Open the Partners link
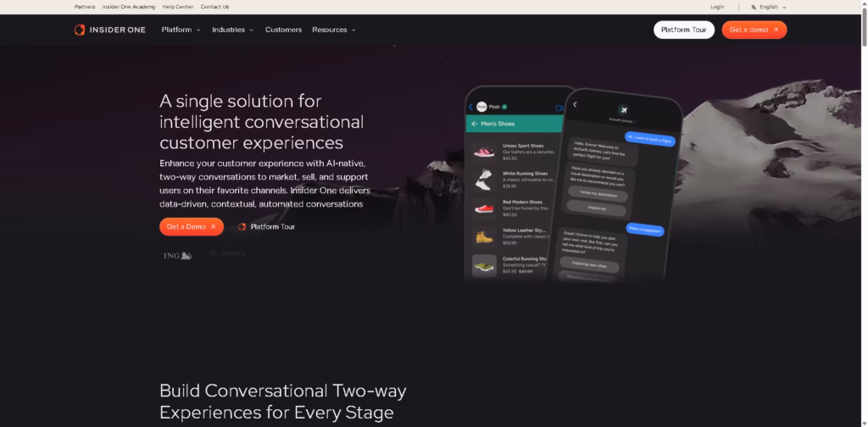Image resolution: width=868 pixels, height=427 pixels. [85, 7]
